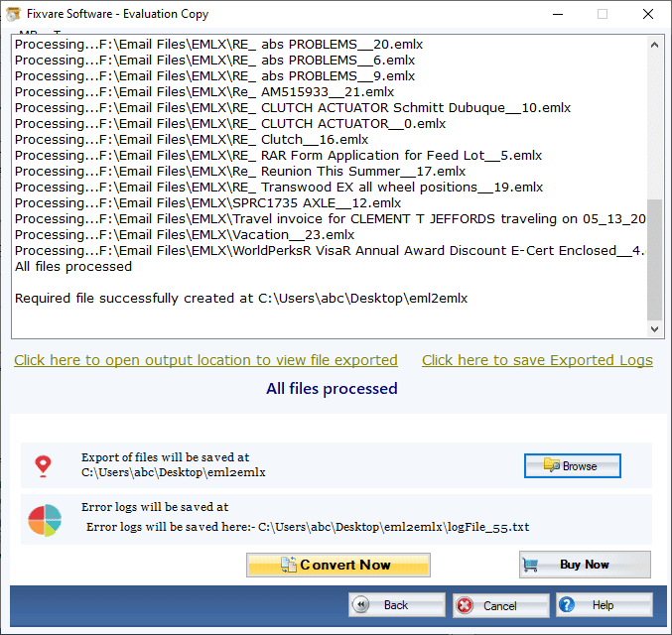
Task: Select log line 'Travel invoice for CLEMENT T JEFFORDS'
Action: click(331, 218)
